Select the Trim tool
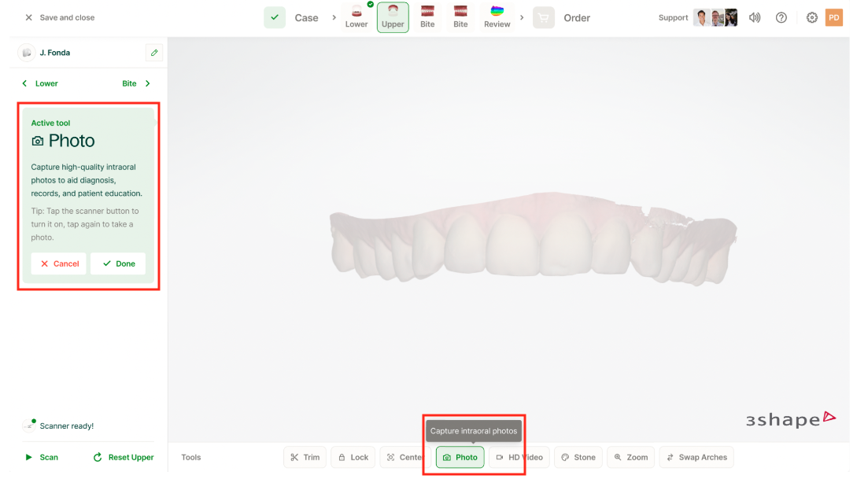The height and width of the screenshot is (479, 868). 305,457
